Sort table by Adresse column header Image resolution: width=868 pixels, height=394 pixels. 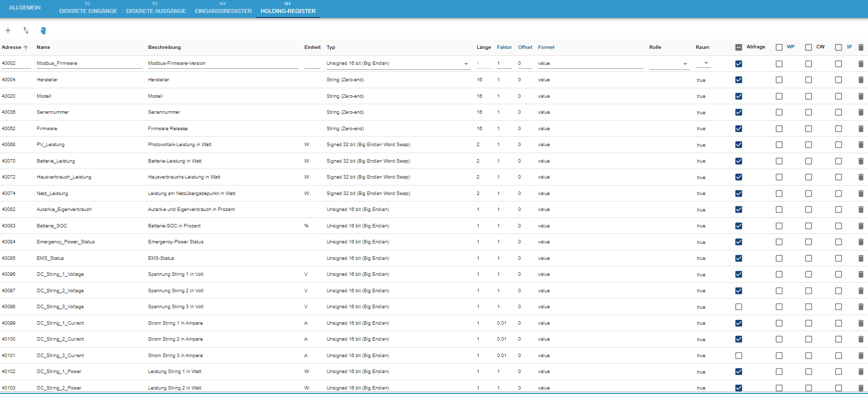point(14,47)
